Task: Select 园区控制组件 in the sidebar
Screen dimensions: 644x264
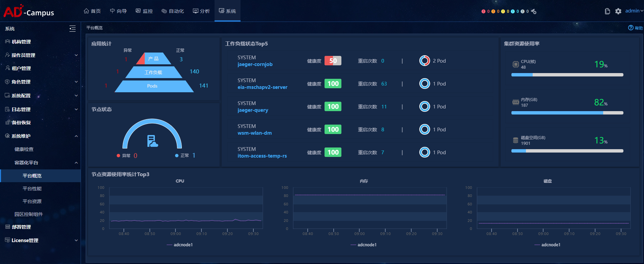Action: coord(29,214)
